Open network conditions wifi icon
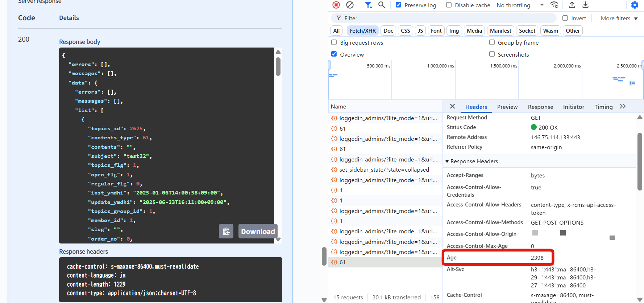This screenshot has width=644, height=303. (x=554, y=5)
